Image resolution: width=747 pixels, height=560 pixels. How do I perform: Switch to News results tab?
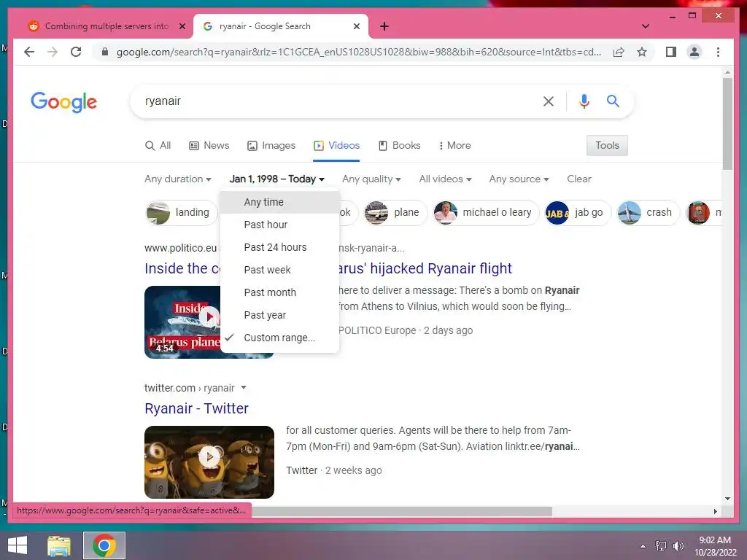(x=209, y=145)
